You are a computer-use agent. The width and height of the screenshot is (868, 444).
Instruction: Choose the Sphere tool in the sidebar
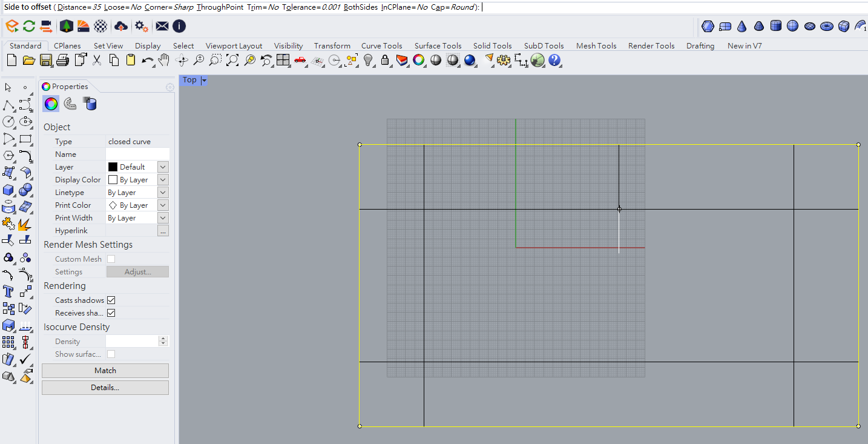[25, 189]
